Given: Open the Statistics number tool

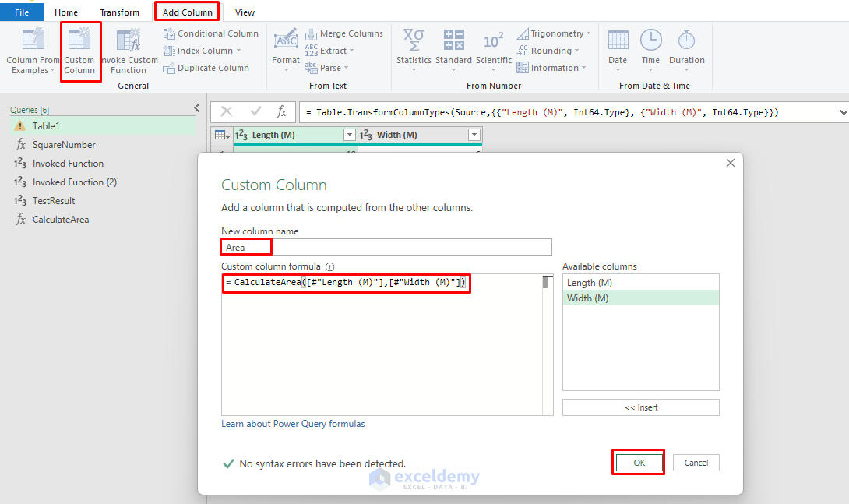Looking at the screenshot, I should (x=414, y=51).
